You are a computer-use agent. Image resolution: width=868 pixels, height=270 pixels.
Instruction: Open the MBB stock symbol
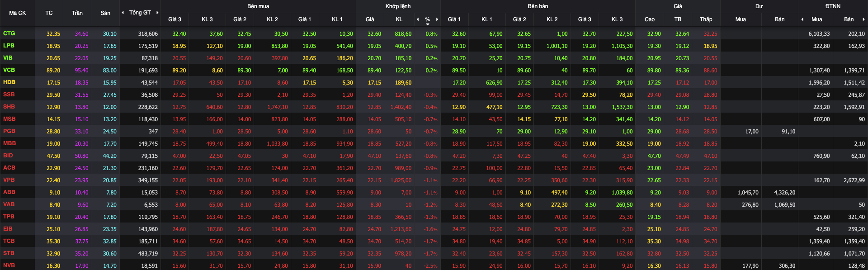coord(9,143)
